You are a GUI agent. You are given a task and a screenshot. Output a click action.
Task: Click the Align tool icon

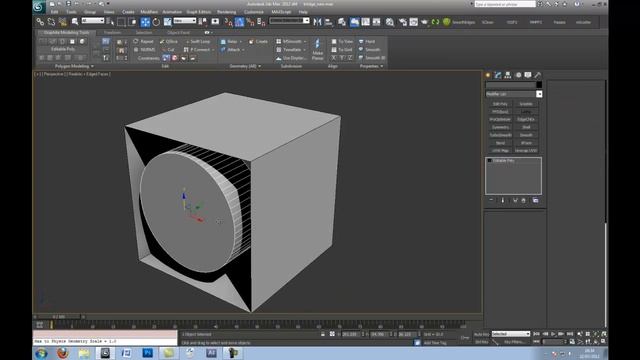[x=328, y=22]
